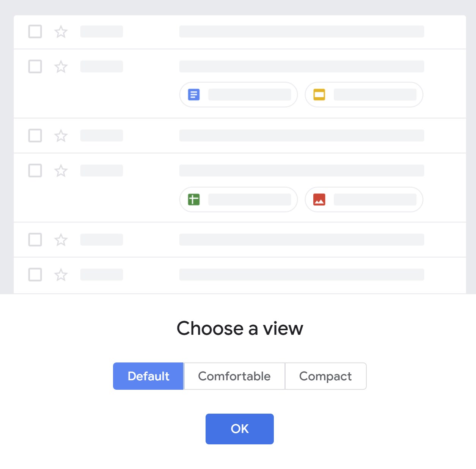This screenshot has height=469, width=476.
Task: Star the email containing the Sheets attachment
Action: pos(61,171)
